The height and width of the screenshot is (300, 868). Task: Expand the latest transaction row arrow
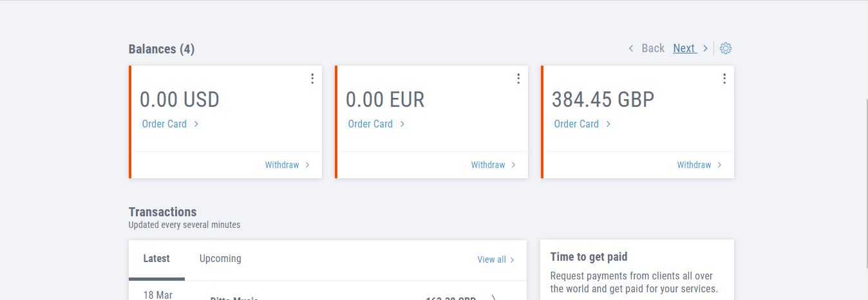(x=494, y=298)
